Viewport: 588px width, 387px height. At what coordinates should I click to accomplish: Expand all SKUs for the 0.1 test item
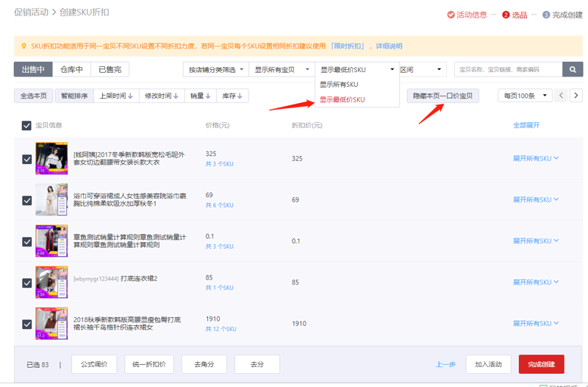coord(536,241)
